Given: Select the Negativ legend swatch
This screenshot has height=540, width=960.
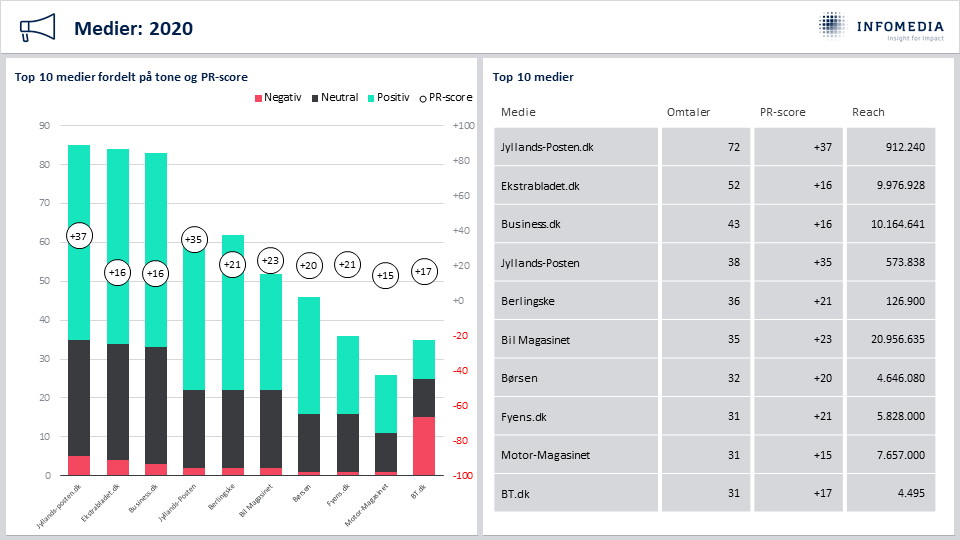Looking at the screenshot, I should pyautogui.click(x=258, y=98).
